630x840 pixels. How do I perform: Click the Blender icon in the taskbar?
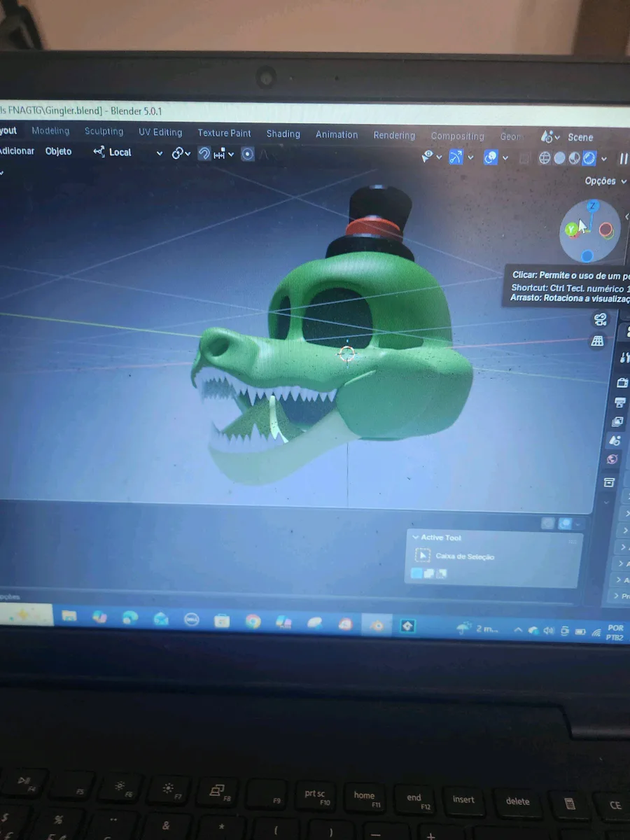(x=377, y=624)
